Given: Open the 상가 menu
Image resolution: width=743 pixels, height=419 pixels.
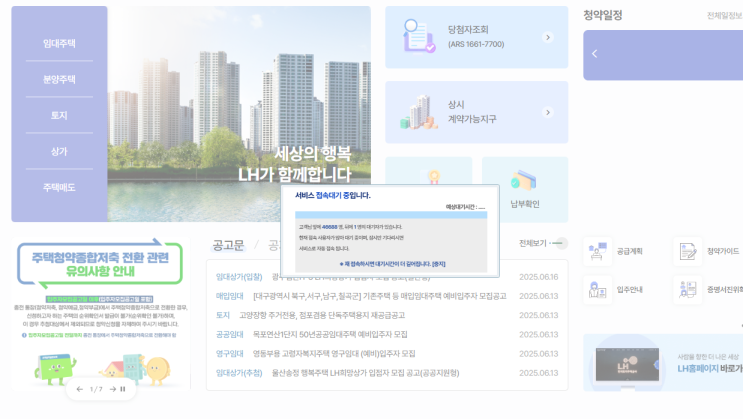Looking at the screenshot, I should coord(59,152).
